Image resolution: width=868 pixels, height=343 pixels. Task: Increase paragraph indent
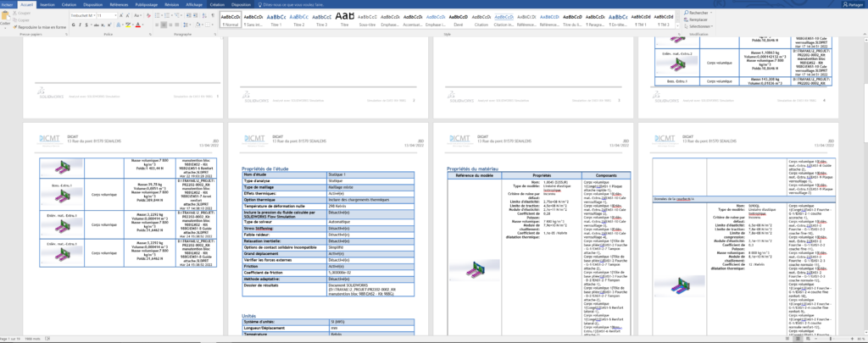pyautogui.click(x=196, y=15)
